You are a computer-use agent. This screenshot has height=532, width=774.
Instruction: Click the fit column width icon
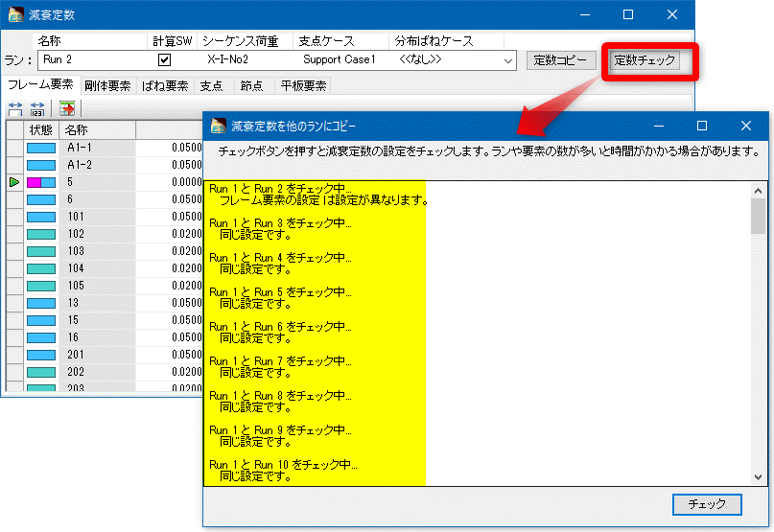(x=15, y=108)
